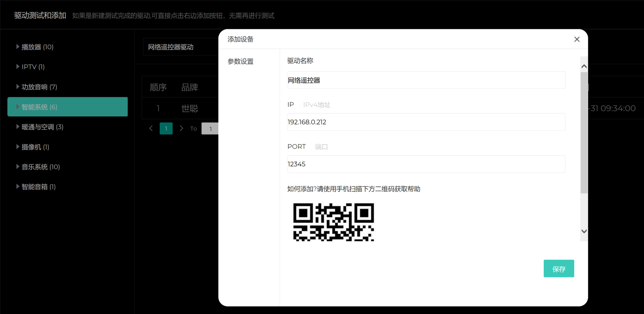Click the 网络遥控器驱动 search field
Viewport: 644px width, 314px height.
click(x=181, y=47)
